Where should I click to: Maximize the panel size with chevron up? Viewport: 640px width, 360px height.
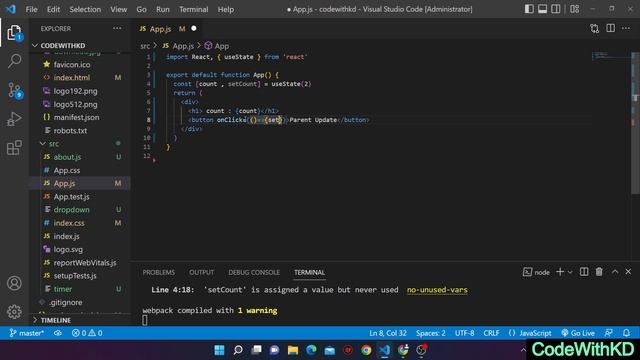coord(615,272)
